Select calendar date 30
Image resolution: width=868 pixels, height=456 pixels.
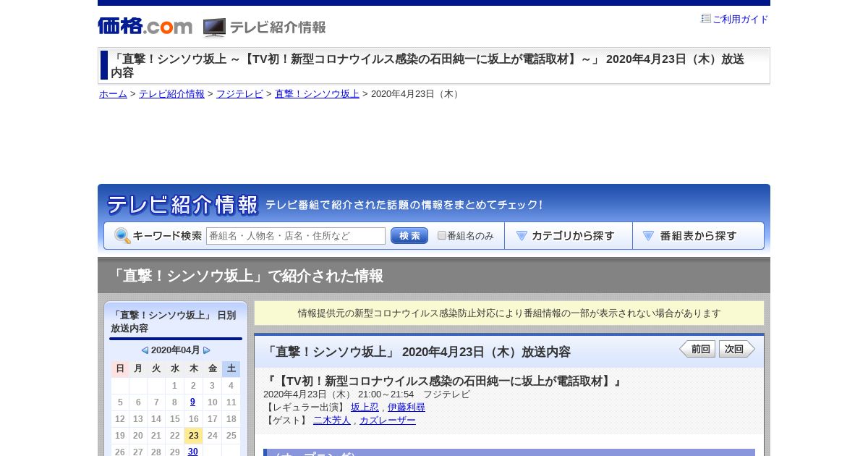(193, 452)
